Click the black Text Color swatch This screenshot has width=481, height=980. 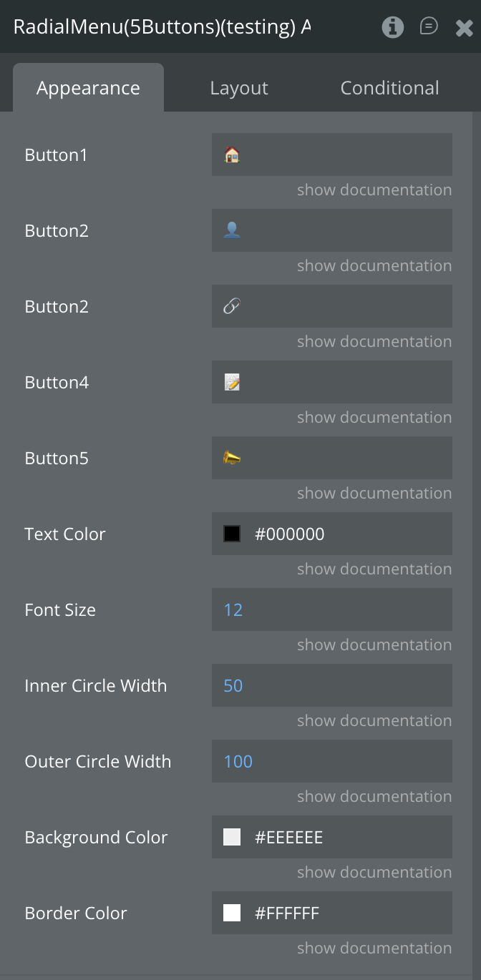point(232,534)
